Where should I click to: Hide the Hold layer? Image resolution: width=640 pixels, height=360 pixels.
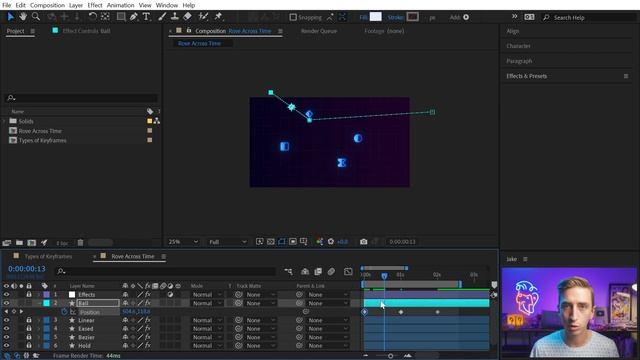click(6, 346)
